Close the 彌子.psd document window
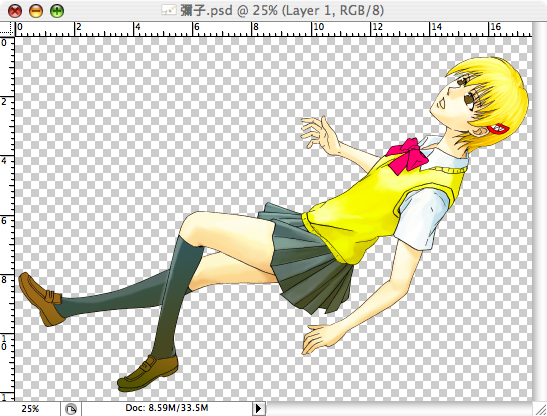The image size is (547, 416). [15, 11]
